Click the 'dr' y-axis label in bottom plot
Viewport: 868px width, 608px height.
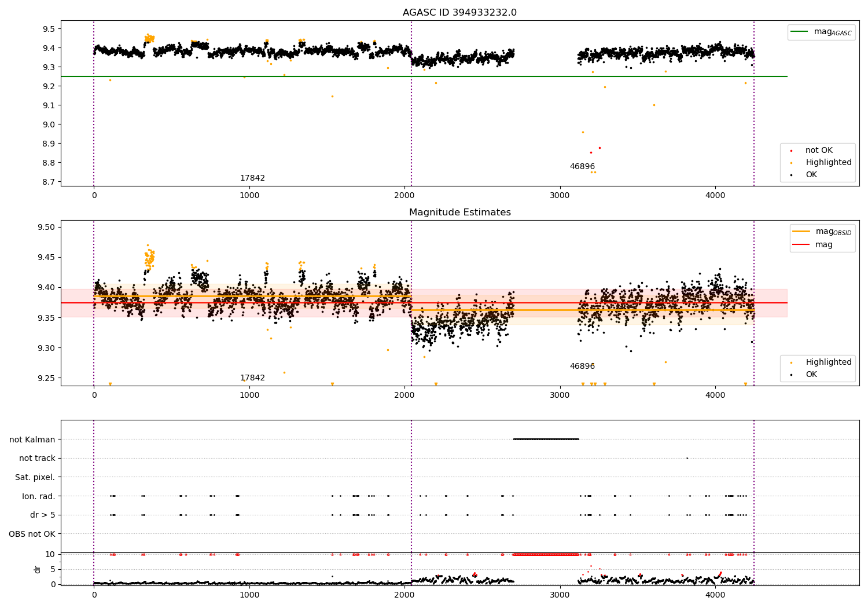tap(38, 569)
